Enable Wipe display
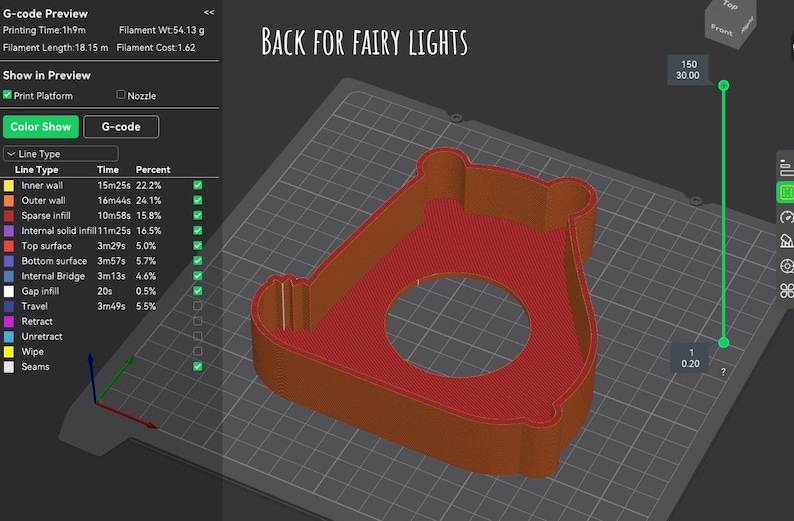This screenshot has width=794, height=521. point(197,351)
